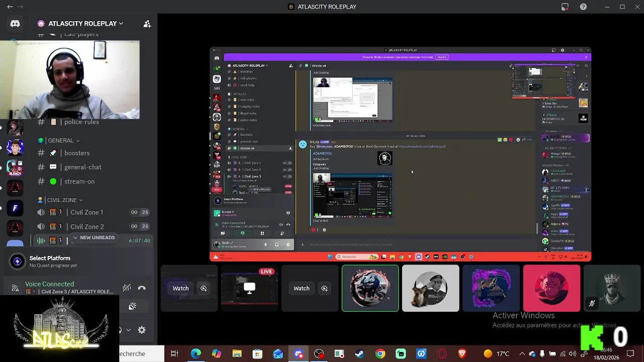Screen dimensions: 644x362
Task: Click the second Watch stream button
Action: pyautogui.click(x=301, y=288)
